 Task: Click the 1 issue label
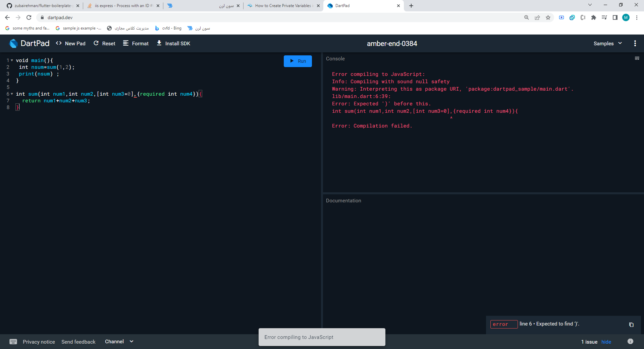[589, 342]
